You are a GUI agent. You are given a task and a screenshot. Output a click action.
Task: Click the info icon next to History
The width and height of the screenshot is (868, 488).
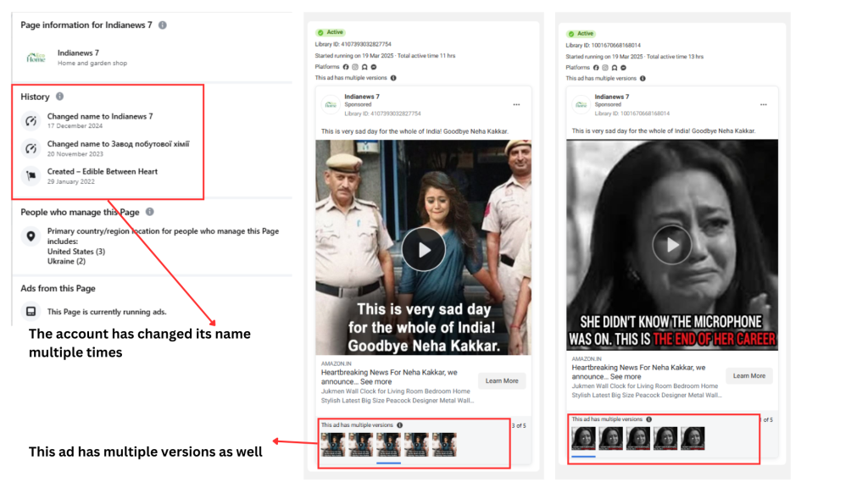pos(60,97)
